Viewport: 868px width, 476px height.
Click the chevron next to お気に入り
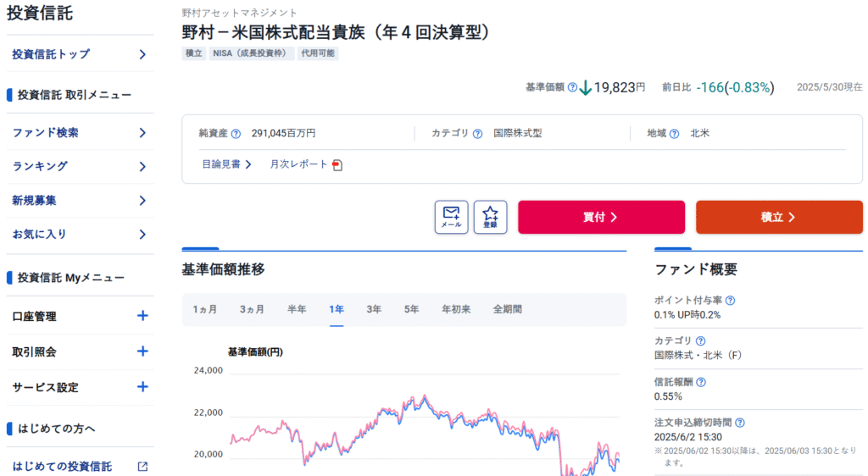[142, 235]
